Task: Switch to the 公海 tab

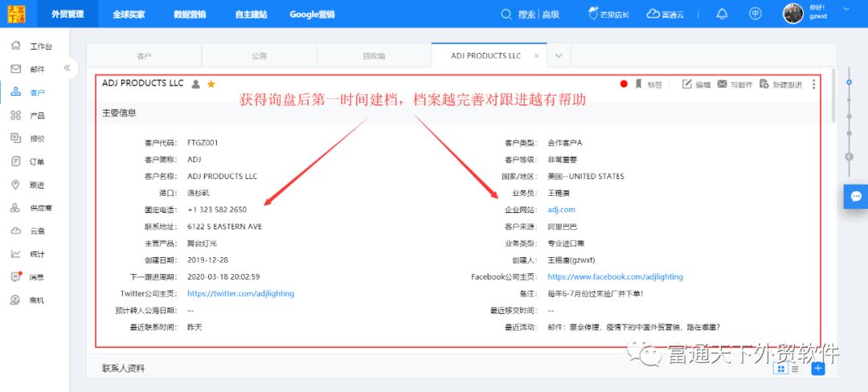Action: [259, 56]
